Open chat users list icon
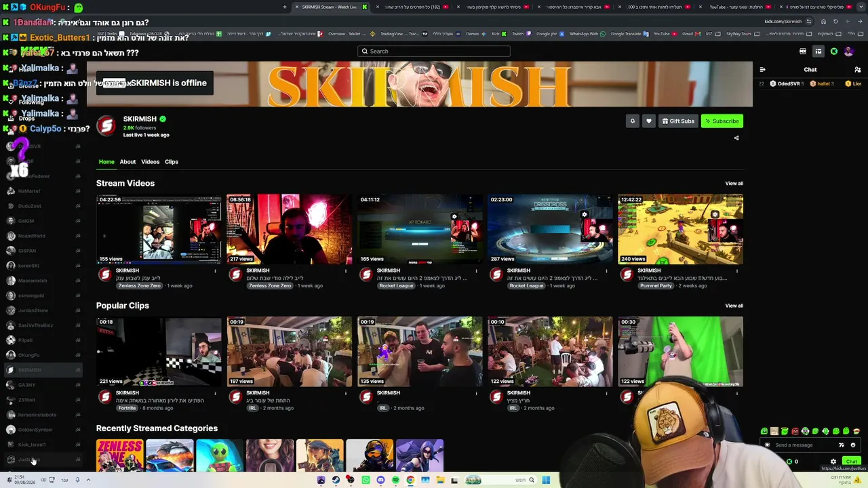Image resolution: width=868 pixels, height=488 pixels. (x=857, y=70)
